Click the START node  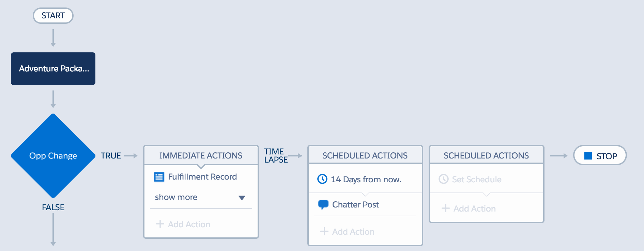(x=53, y=16)
